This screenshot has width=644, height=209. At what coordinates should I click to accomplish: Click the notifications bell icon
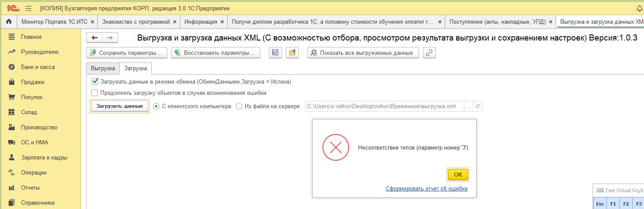pos(639,8)
